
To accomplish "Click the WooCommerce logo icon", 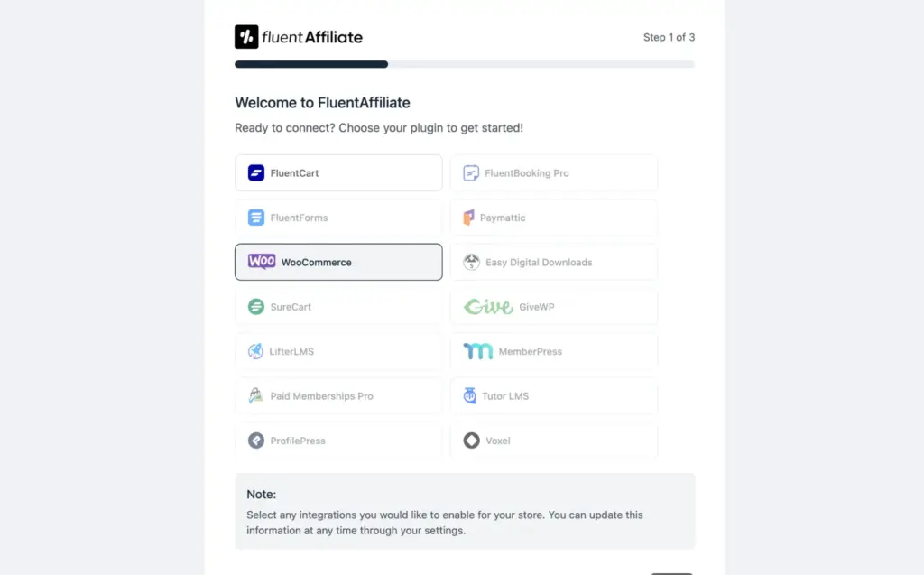I will pos(260,262).
